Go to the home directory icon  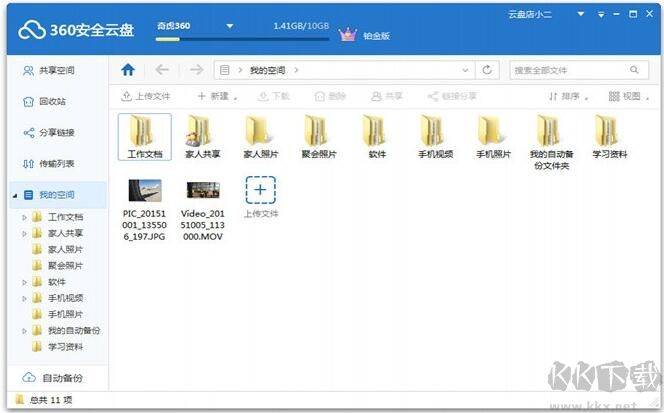128,70
